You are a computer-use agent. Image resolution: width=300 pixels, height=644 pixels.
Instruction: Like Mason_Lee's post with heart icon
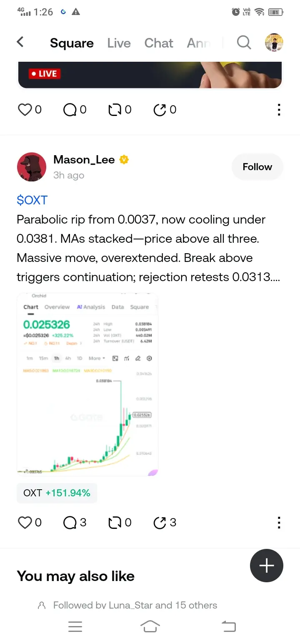click(25, 522)
